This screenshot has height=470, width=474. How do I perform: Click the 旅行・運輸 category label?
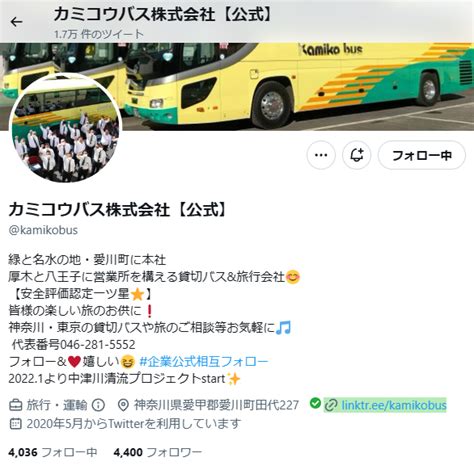pos(57,405)
